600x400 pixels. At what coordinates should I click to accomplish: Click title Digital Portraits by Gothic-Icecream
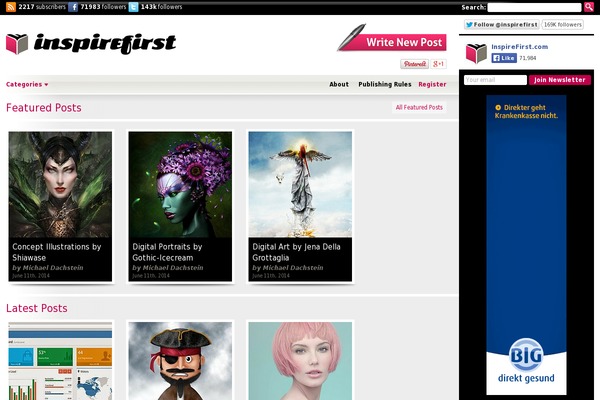167,252
